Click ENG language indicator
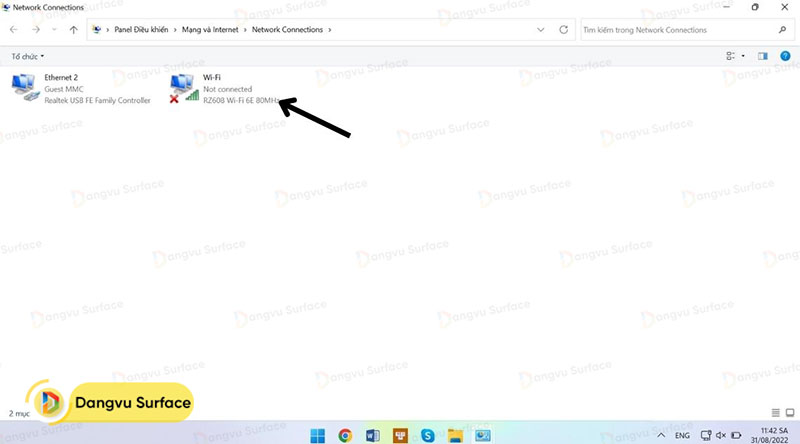Viewport: 800px width, 444px height. [682, 435]
